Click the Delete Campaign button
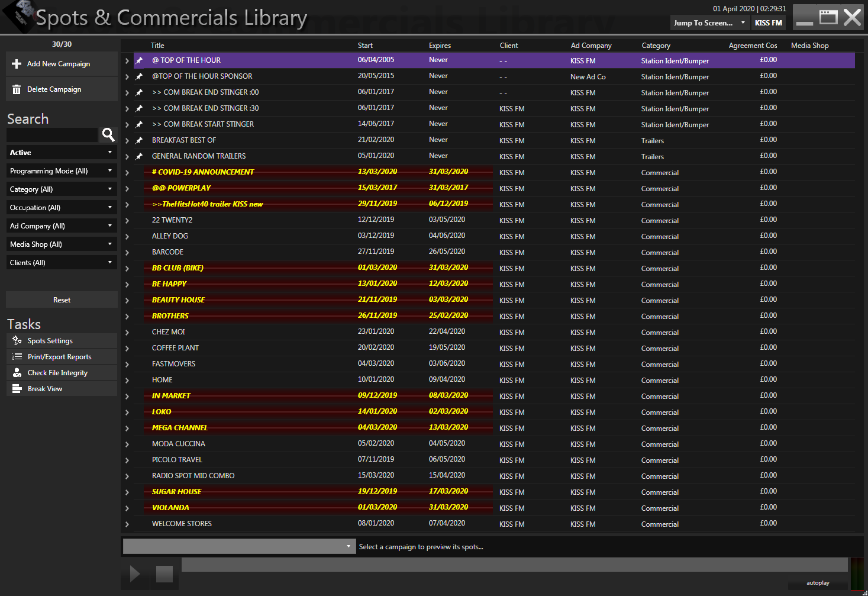The height and width of the screenshot is (596, 868). (62, 89)
